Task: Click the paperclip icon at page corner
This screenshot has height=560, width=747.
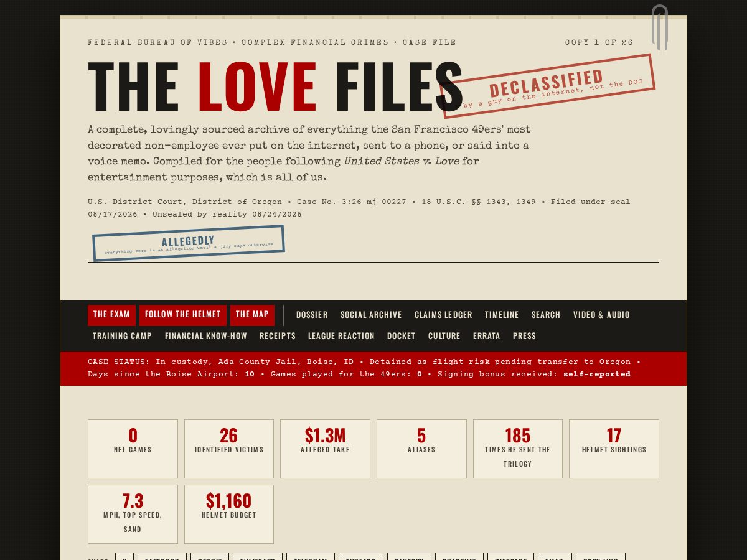Action: click(660, 27)
